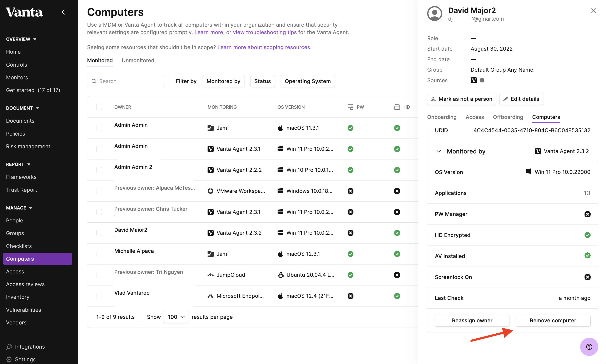The width and height of the screenshot is (606, 364).
Task: Check the Admin Admin Jamf row checkbox
Action: point(99,128)
